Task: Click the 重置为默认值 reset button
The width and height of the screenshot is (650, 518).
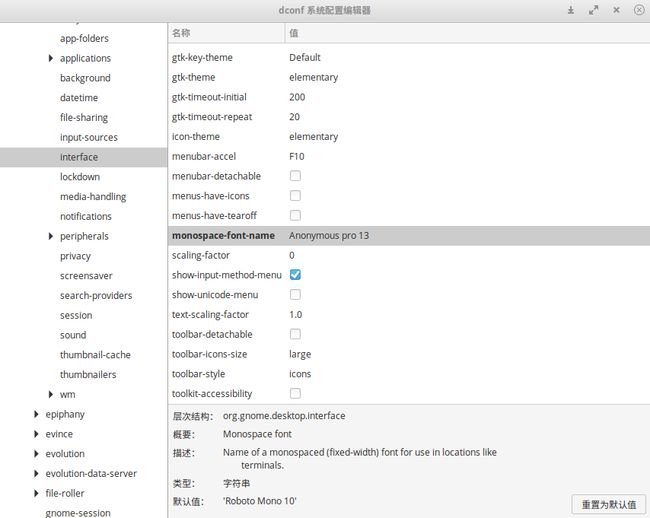Action: pos(608,504)
